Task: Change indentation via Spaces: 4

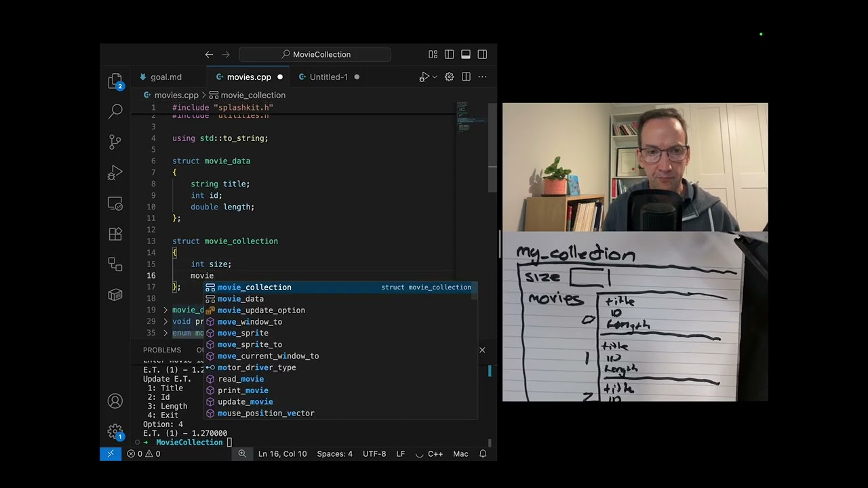Action: click(335, 453)
